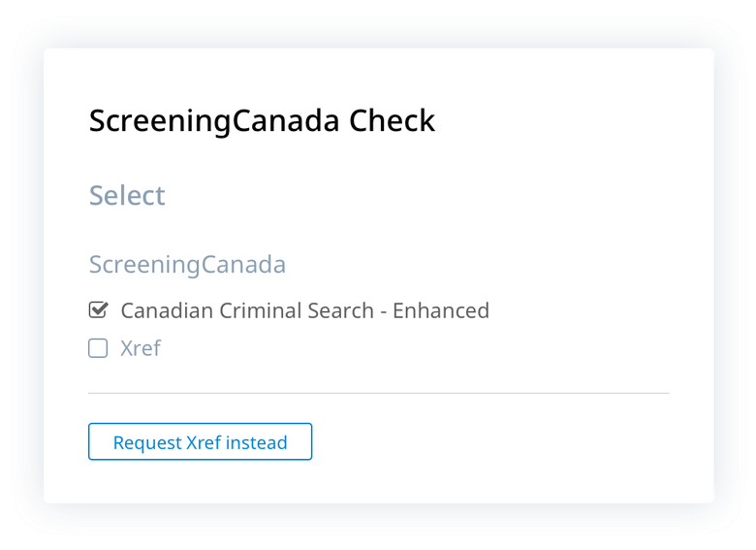Image resolution: width=756 pixels, height=550 pixels.
Task: Click the Canadian Criminal Search - Enhanced label
Action: point(304,310)
